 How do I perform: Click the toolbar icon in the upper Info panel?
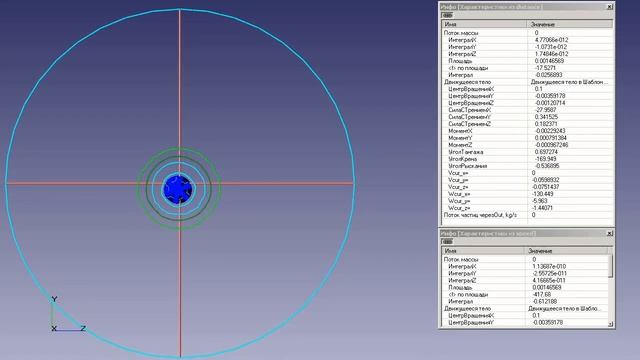[447, 15]
